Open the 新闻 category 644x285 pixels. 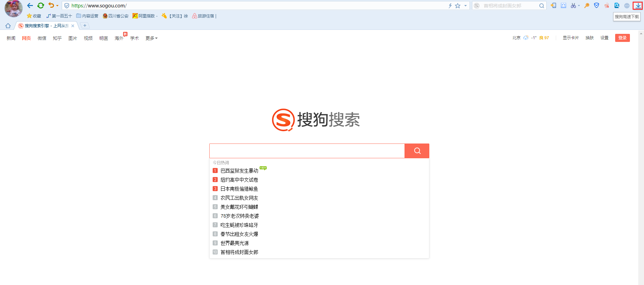click(x=11, y=38)
